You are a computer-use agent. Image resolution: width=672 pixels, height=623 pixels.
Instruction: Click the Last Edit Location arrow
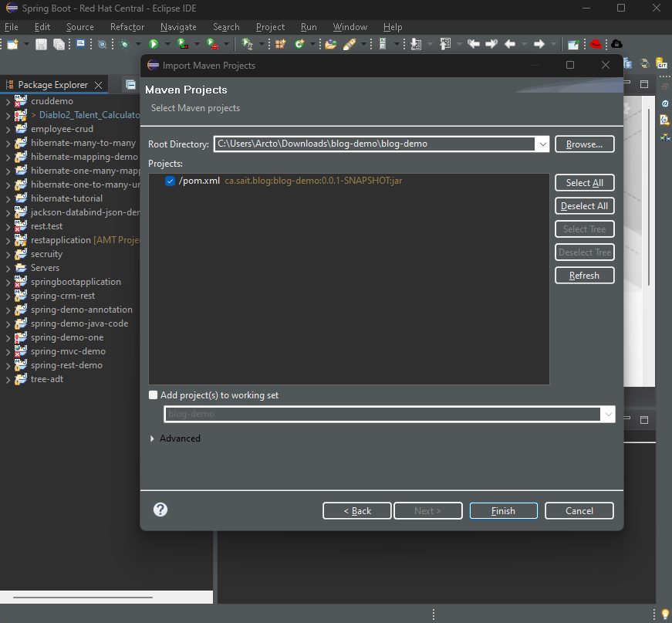pos(474,44)
